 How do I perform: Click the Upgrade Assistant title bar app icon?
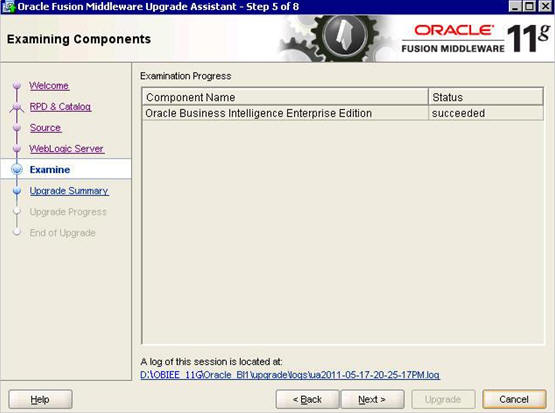(x=8, y=7)
